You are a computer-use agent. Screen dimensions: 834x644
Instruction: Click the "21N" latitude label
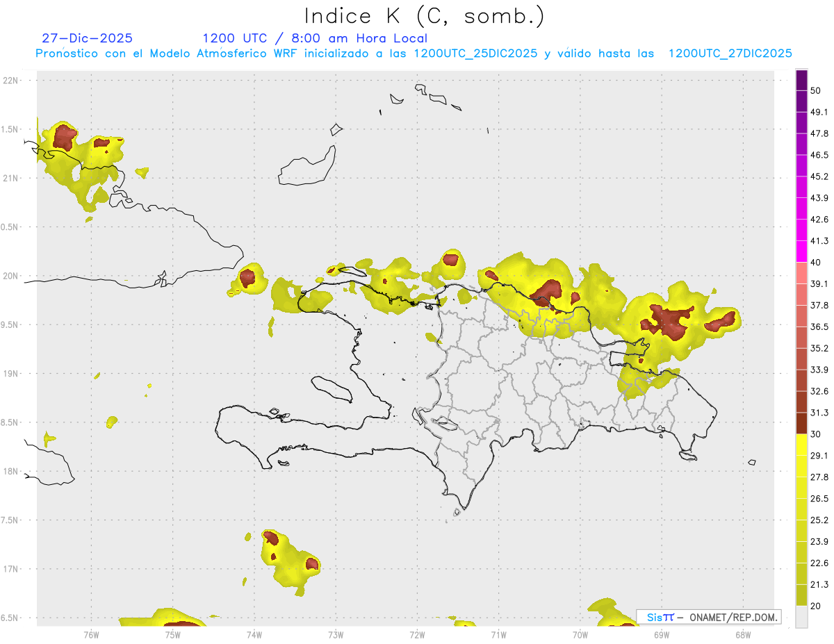point(10,178)
